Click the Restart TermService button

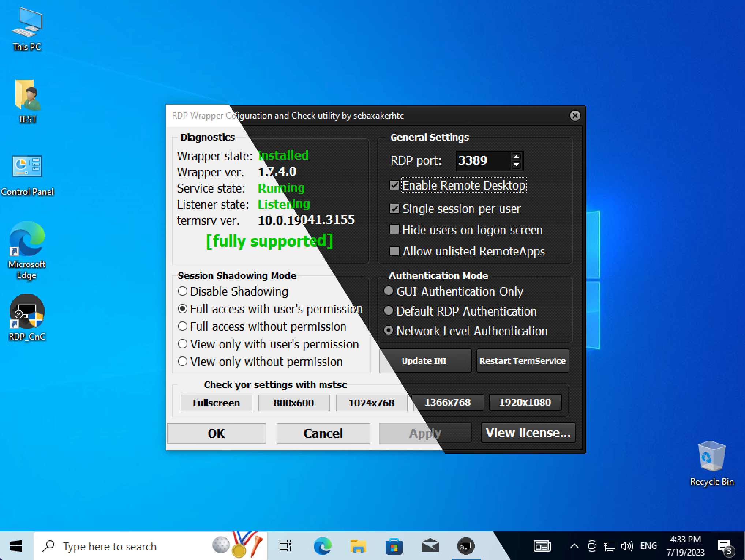pyautogui.click(x=522, y=361)
